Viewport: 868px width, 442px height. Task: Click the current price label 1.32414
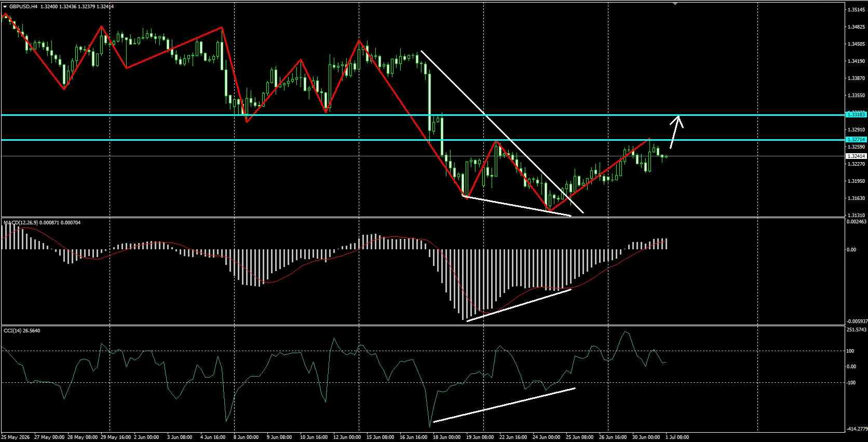856,156
